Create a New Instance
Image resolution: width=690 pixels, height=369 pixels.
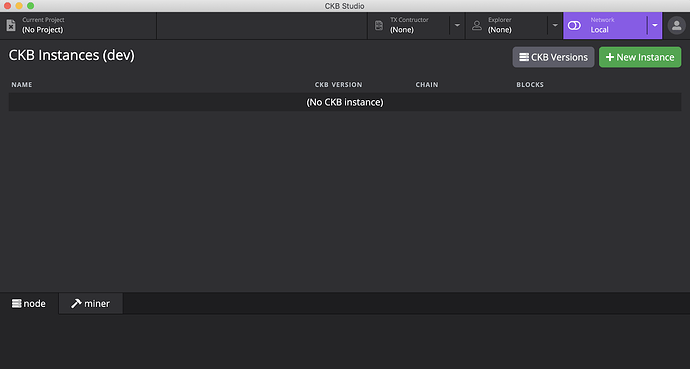(640, 57)
